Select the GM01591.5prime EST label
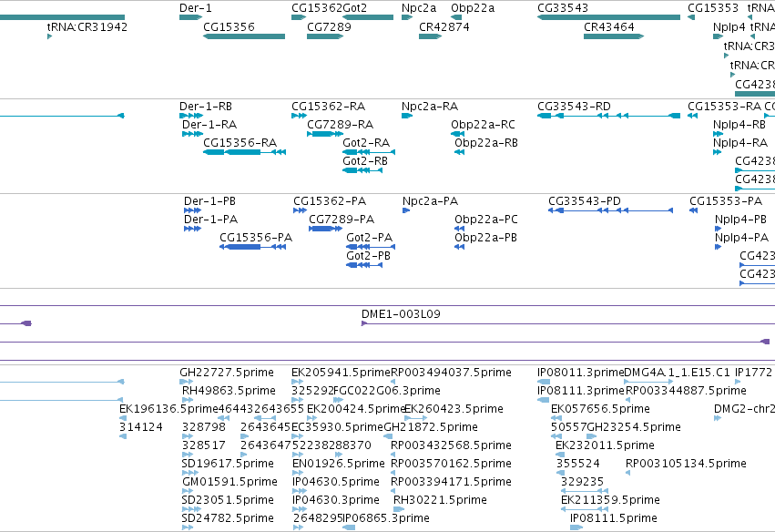The image size is (775, 532). point(229,482)
